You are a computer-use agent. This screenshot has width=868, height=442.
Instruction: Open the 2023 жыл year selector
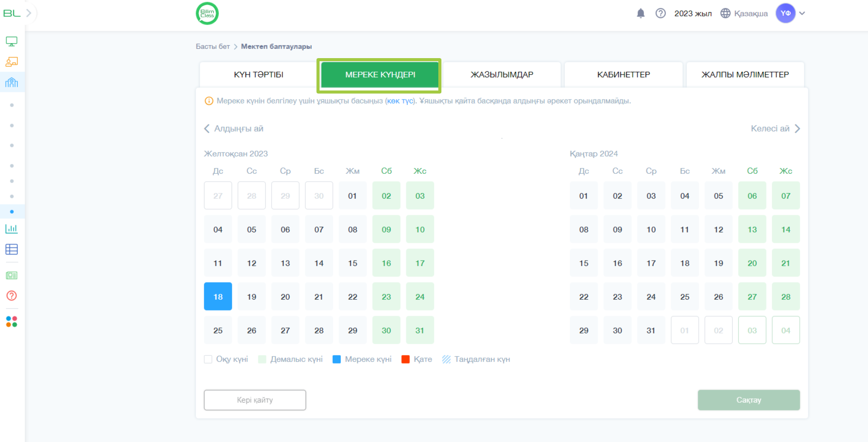point(693,13)
